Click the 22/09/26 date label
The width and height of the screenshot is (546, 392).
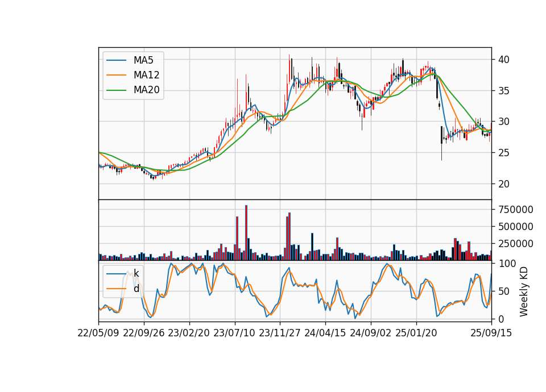[144, 333]
